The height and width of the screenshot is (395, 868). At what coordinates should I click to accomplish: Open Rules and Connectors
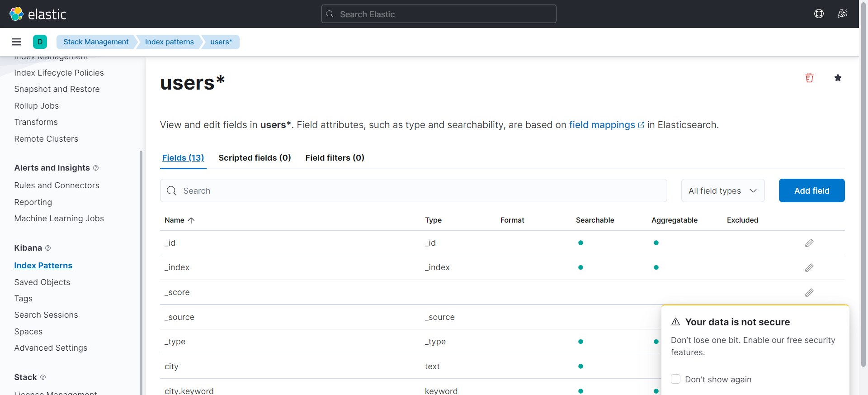point(57,186)
